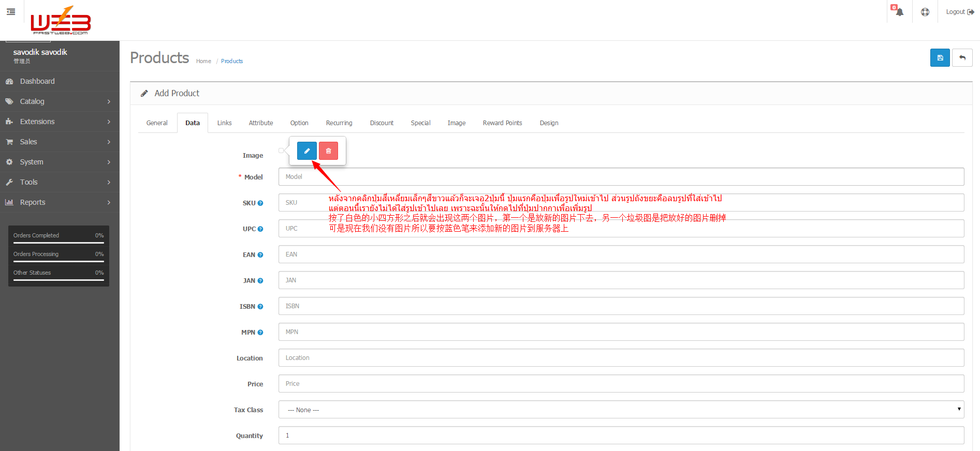Toggle the sidebar menu hamburger icon

click(11, 11)
